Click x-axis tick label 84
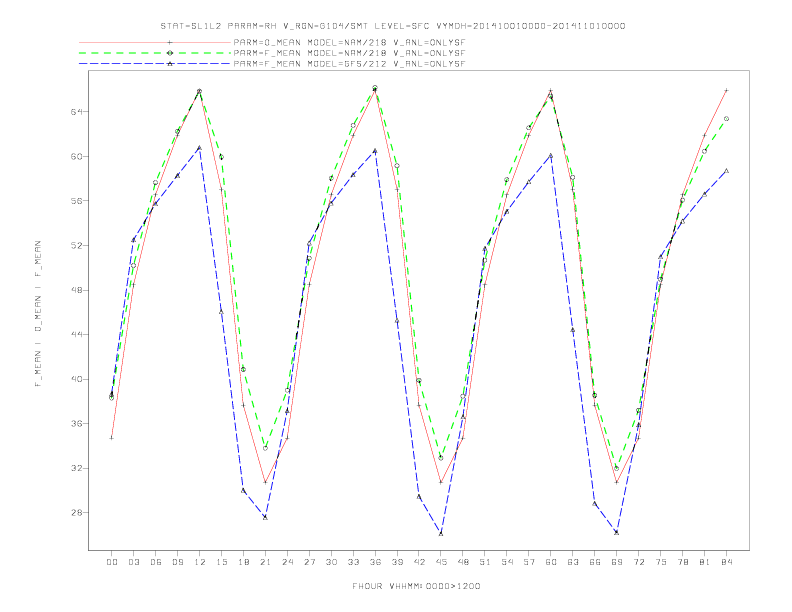Viewport: 792px width, 612px height. point(726,562)
